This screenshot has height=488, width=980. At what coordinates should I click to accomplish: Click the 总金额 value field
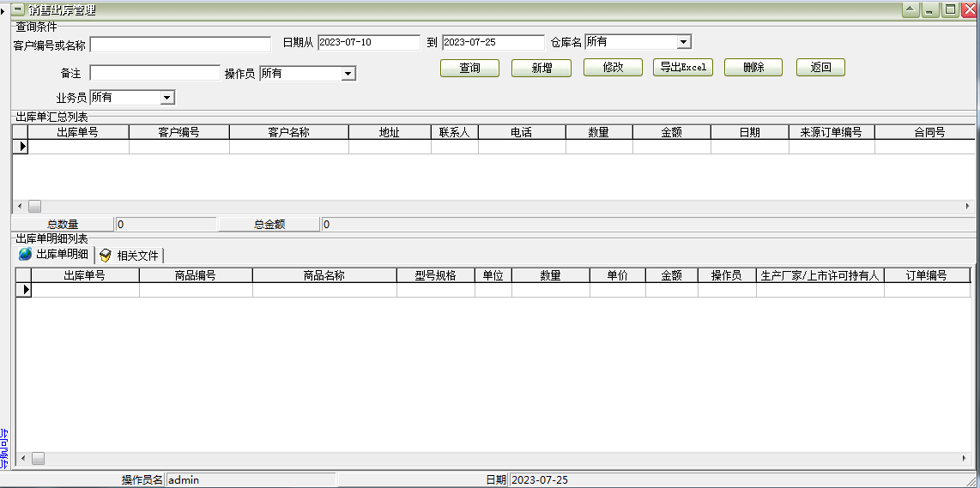(x=648, y=225)
